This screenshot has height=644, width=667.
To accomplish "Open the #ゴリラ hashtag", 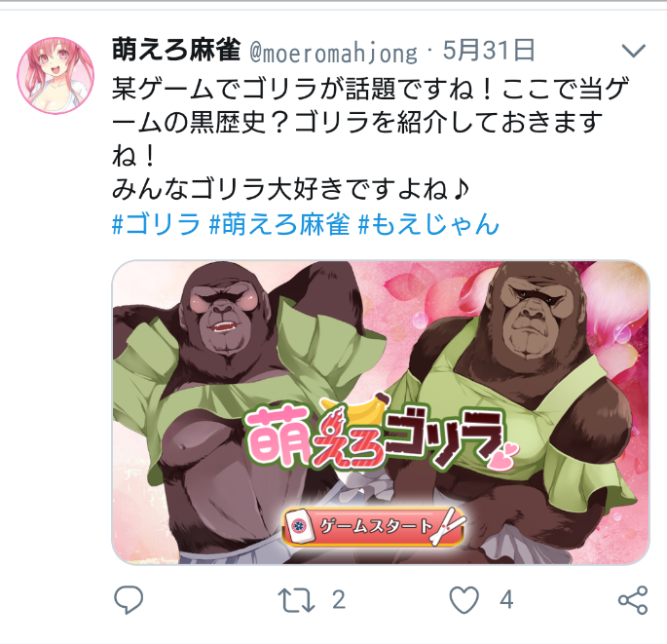I will click(156, 224).
